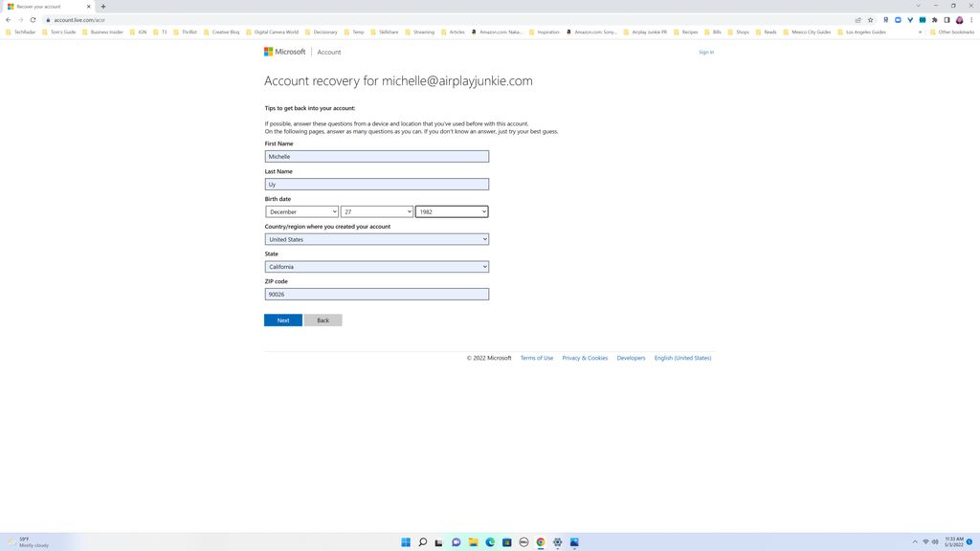This screenshot has width=980, height=551.
Task: Click the share icon in the address bar
Action: pyautogui.click(x=857, y=19)
